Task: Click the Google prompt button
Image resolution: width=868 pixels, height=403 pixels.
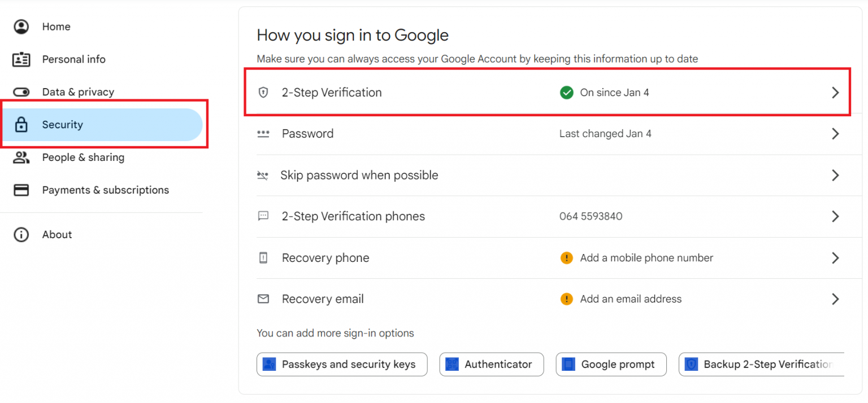Action: [x=611, y=364]
